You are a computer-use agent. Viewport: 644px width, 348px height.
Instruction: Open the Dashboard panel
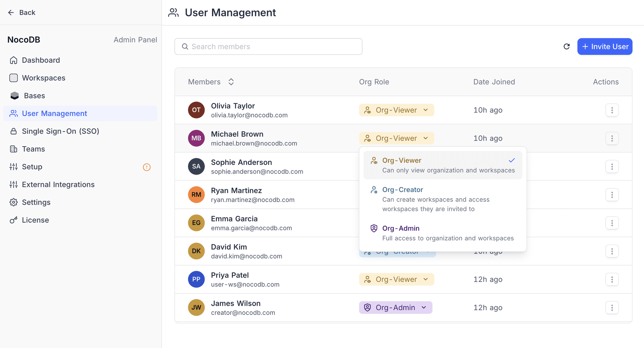pos(41,60)
